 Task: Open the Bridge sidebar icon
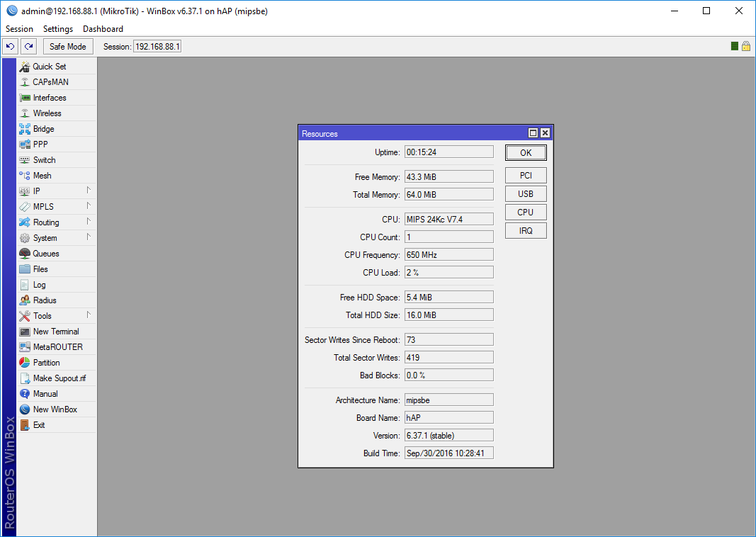pyautogui.click(x=25, y=129)
